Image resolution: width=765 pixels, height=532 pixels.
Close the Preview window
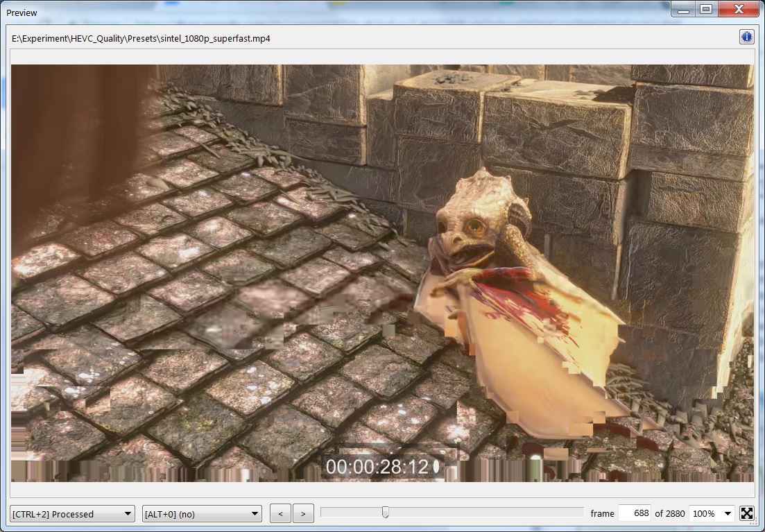pos(739,9)
